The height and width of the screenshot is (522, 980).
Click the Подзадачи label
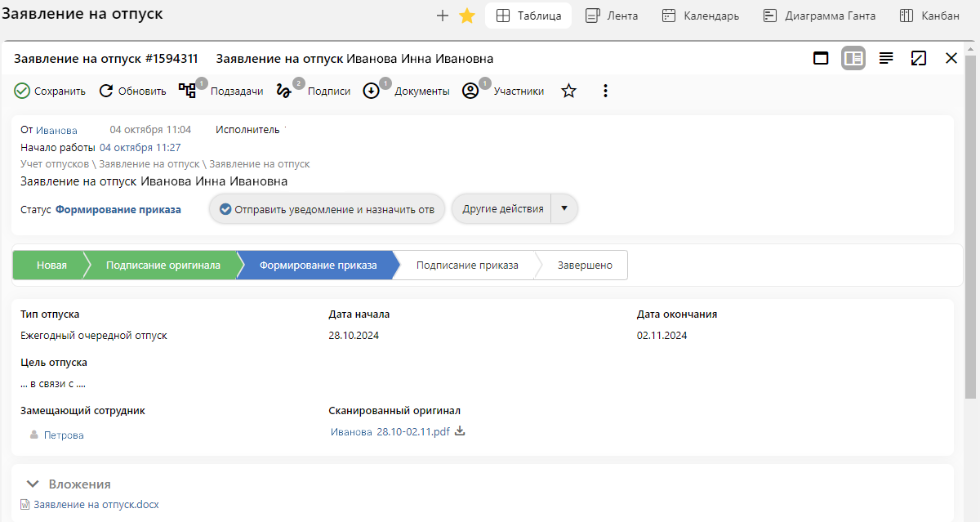pos(237,91)
